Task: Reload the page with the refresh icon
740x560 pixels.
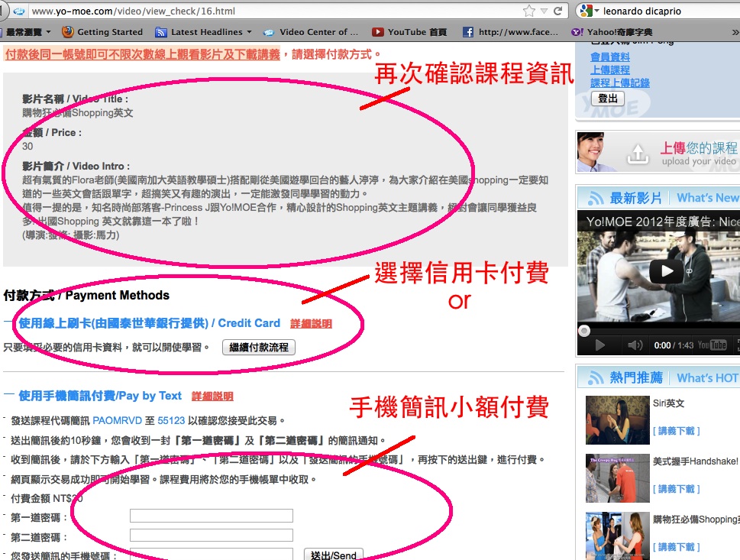Action: 557,11
